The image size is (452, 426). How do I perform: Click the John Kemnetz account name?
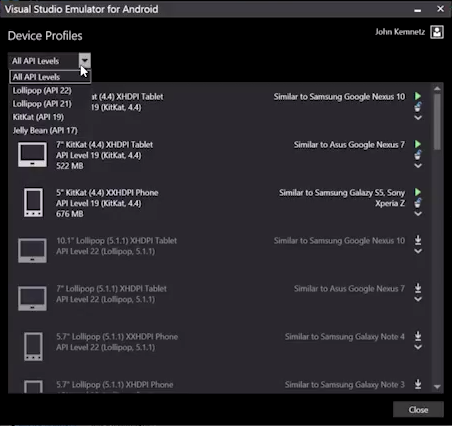coord(400,32)
